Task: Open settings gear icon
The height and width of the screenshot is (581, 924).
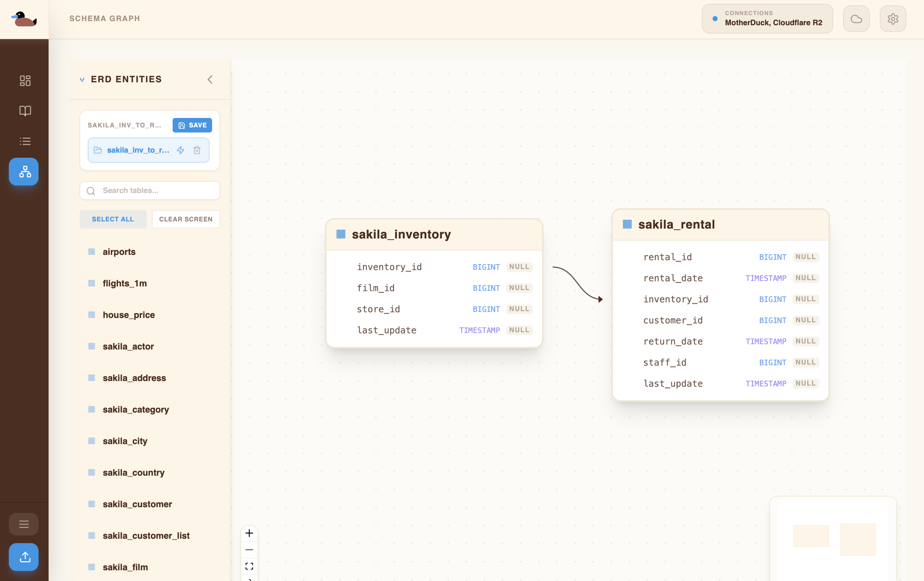Action: [x=892, y=19]
